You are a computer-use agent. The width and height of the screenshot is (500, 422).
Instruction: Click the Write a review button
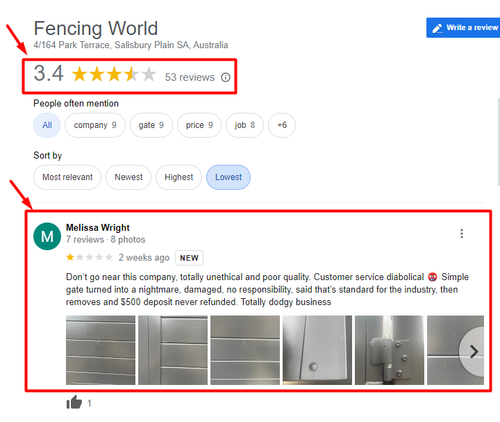pyautogui.click(x=463, y=28)
